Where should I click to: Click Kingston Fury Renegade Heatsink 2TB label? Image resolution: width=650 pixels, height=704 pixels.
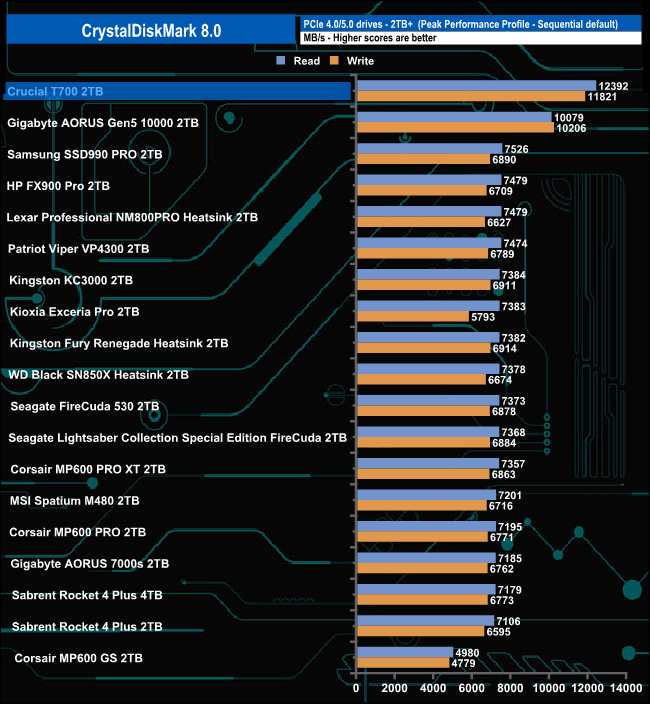click(x=119, y=343)
